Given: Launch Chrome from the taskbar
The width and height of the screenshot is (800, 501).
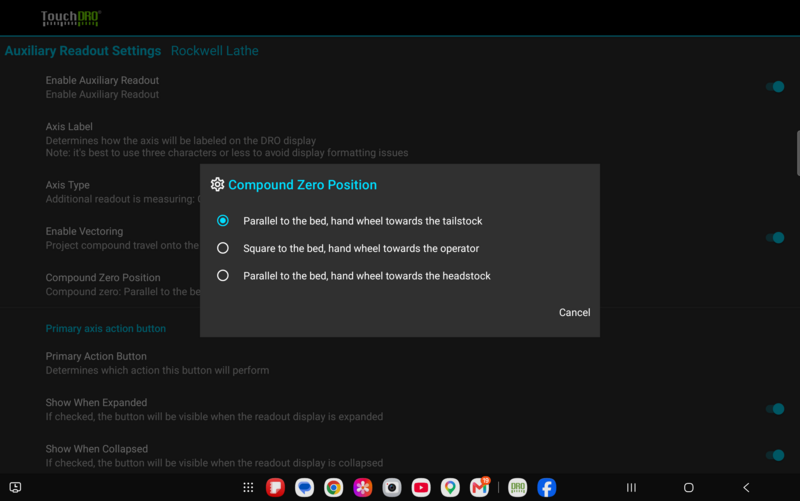Looking at the screenshot, I should click(x=334, y=488).
